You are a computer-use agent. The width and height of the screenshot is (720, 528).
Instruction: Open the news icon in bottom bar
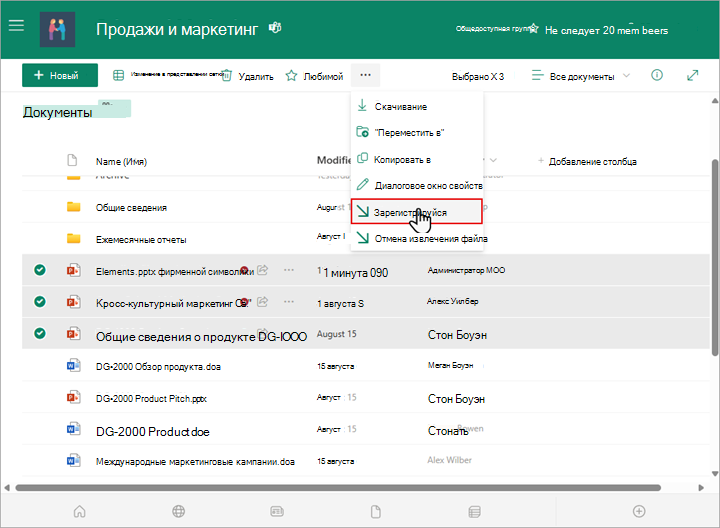pyautogui.click(x=277, y=511)
